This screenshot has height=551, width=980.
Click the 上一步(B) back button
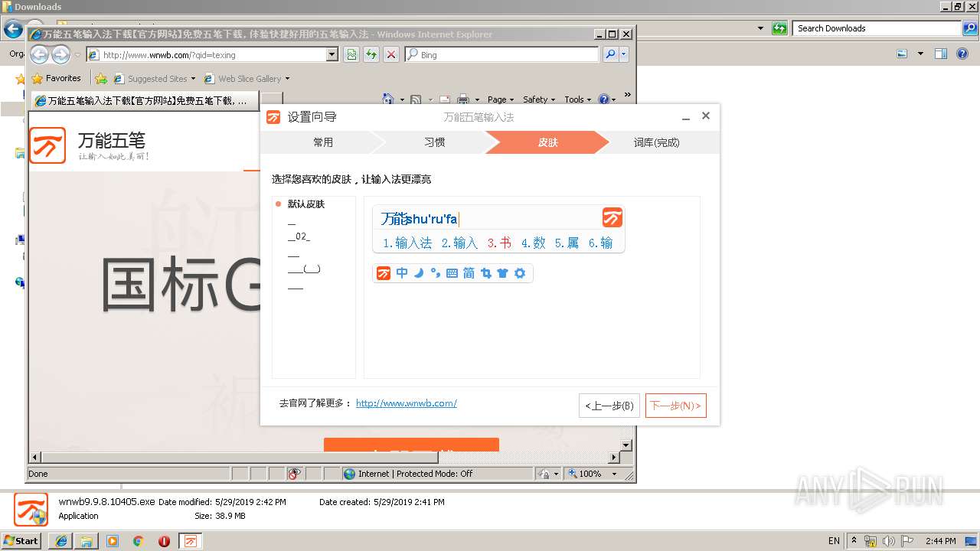tap(609, 406)
